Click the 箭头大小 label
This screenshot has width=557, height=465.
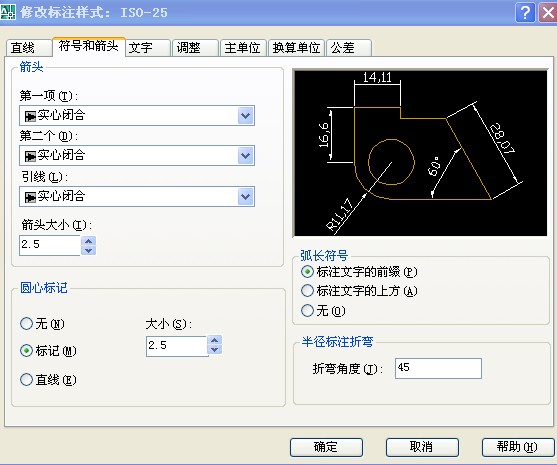[x=57, y=225]
